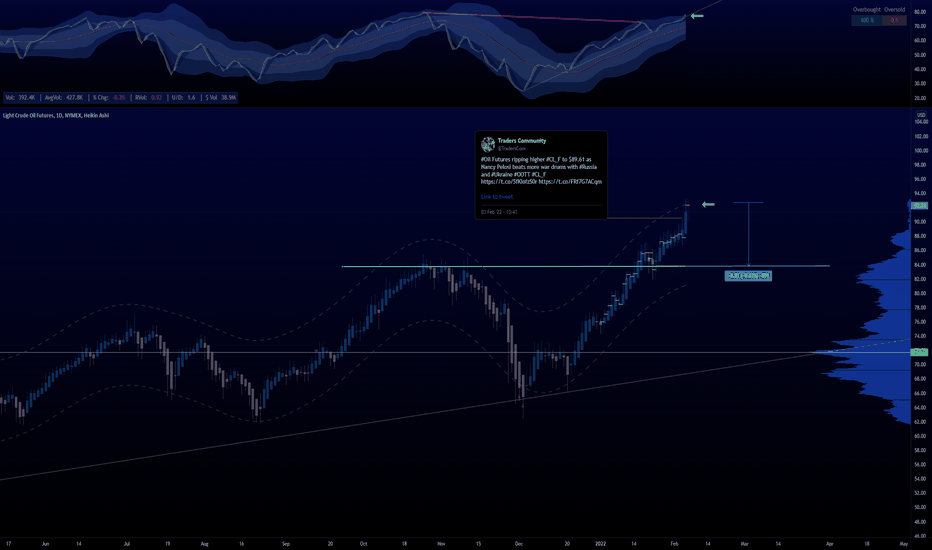932x550 pixels.
Task: Click the 'Jun' label on time axis
Action: tap(45, 543)
